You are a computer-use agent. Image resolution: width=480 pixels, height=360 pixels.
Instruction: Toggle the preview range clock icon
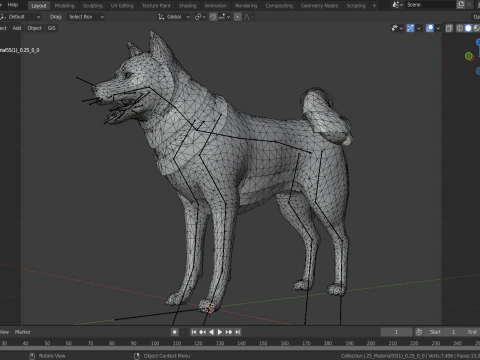[x=419, y=332]
